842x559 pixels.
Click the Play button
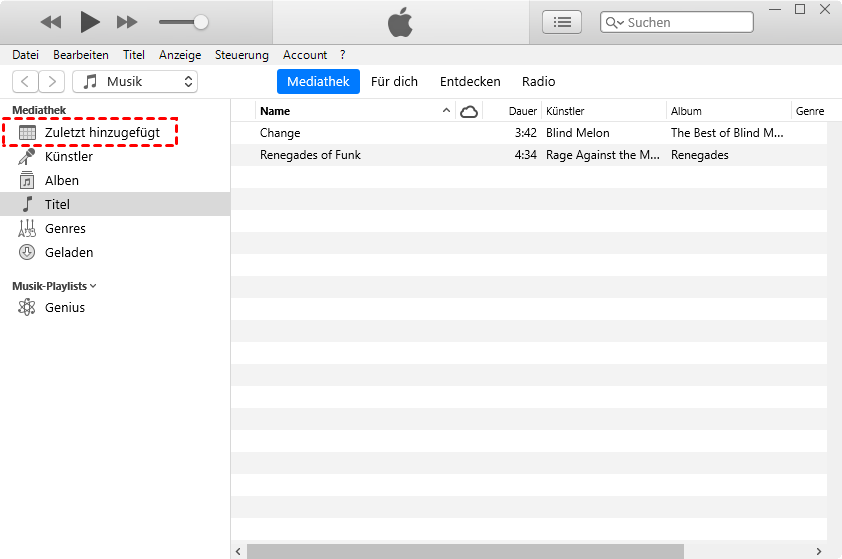point(90,21)
